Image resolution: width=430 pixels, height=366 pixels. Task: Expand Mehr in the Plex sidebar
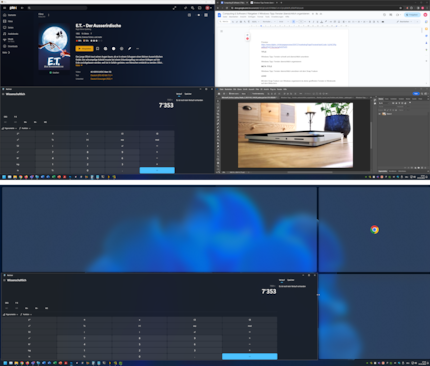[x=6, y=52]
